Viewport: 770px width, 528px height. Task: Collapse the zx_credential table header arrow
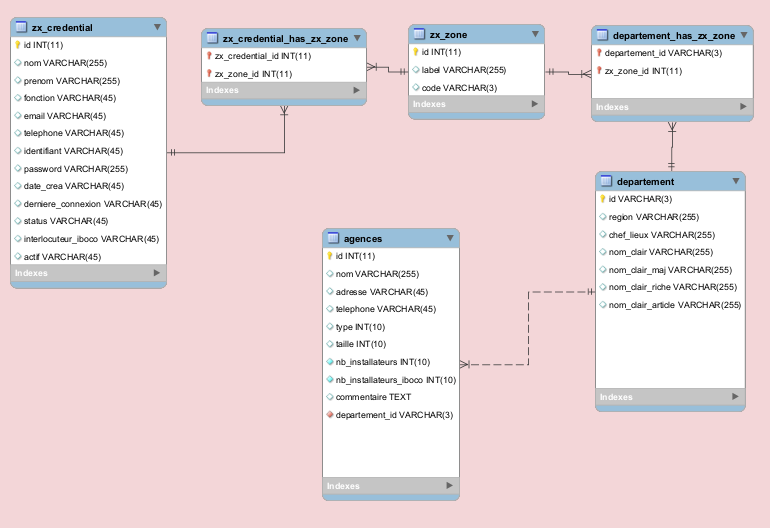(157, 27)
